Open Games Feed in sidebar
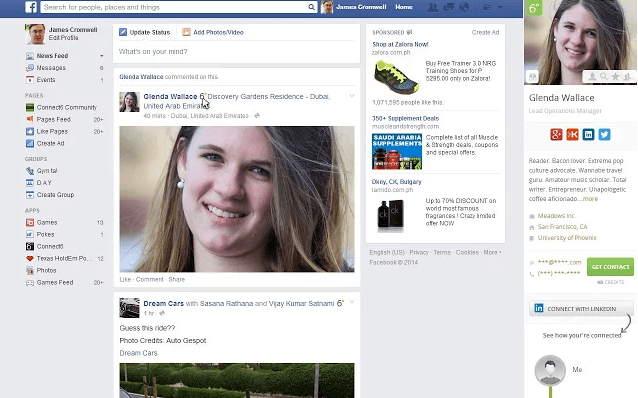This screenshot has width=638, height=398. [55, 282]
